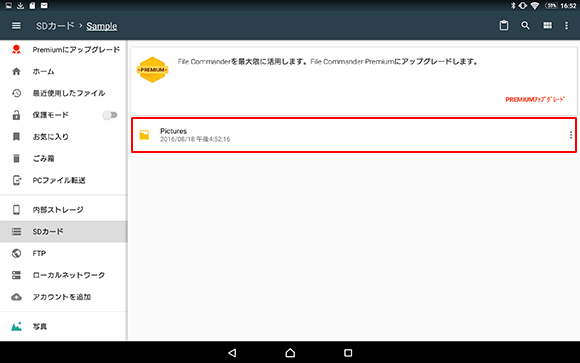The height and width of the screenshot is (363, 580).
Task: Tap the add account cloud icon
Action: [x=16, y=297]
